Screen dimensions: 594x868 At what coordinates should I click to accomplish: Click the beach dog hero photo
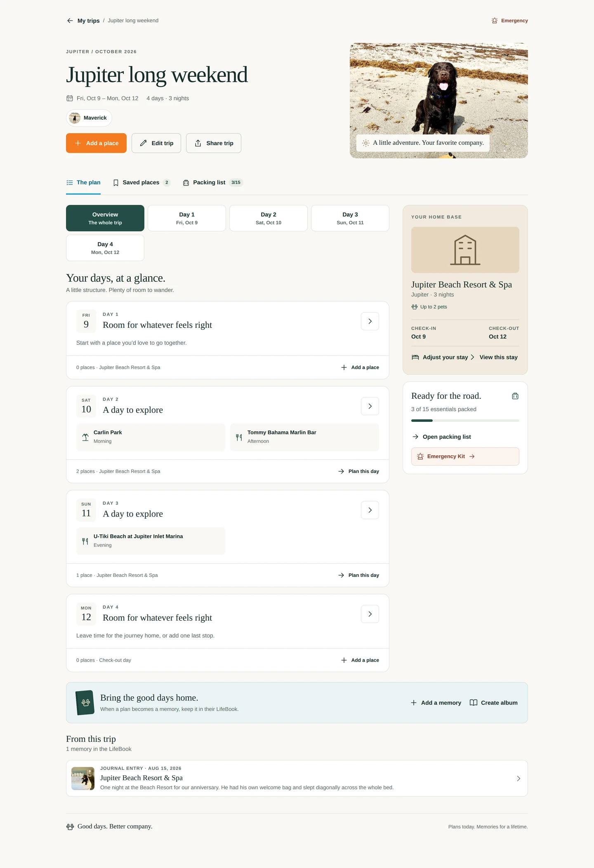click(439, 101)
